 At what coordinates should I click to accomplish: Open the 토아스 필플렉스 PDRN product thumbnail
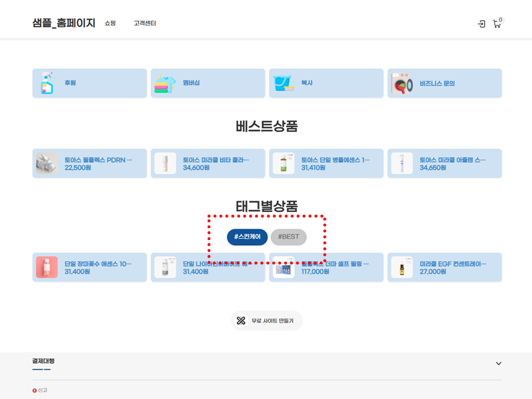tap(47, 163)
